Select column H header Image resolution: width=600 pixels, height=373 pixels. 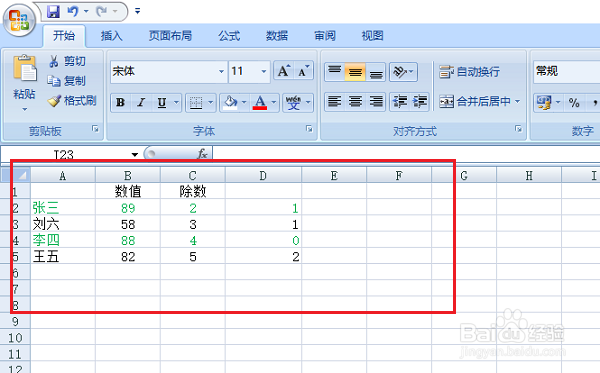529,176
